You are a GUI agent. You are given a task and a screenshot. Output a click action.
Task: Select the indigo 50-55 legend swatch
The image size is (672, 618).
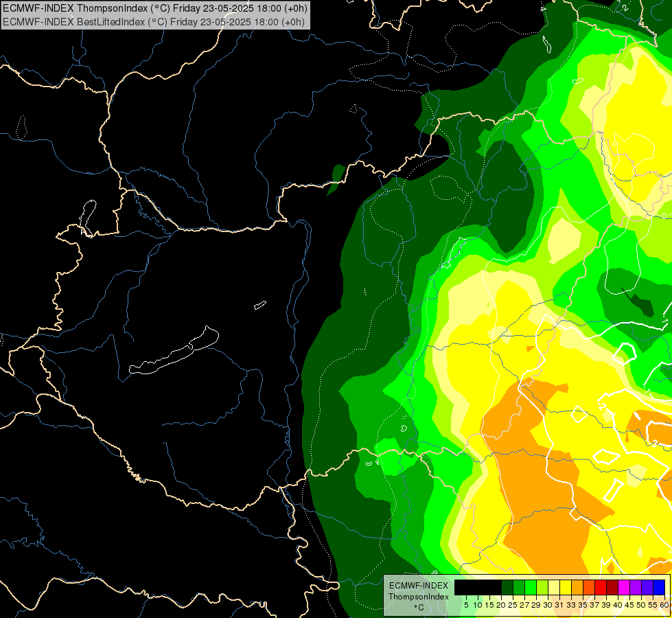647,587
